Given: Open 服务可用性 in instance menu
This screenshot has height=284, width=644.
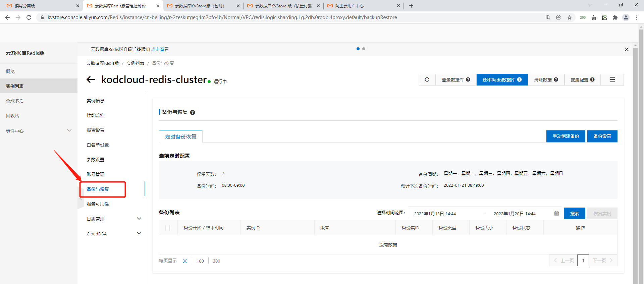Looking at the screenshot, I should 98,204.
